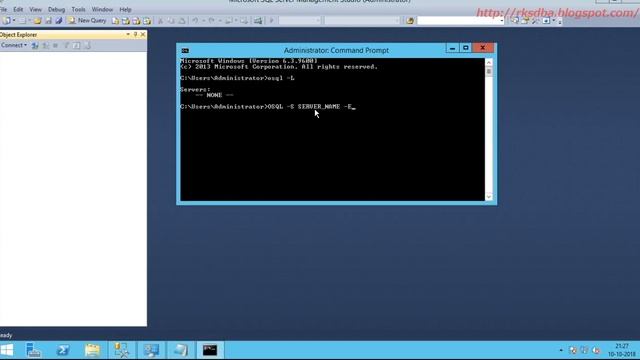
Task: Show hidden system tray icons arrow
Action: 561,350
